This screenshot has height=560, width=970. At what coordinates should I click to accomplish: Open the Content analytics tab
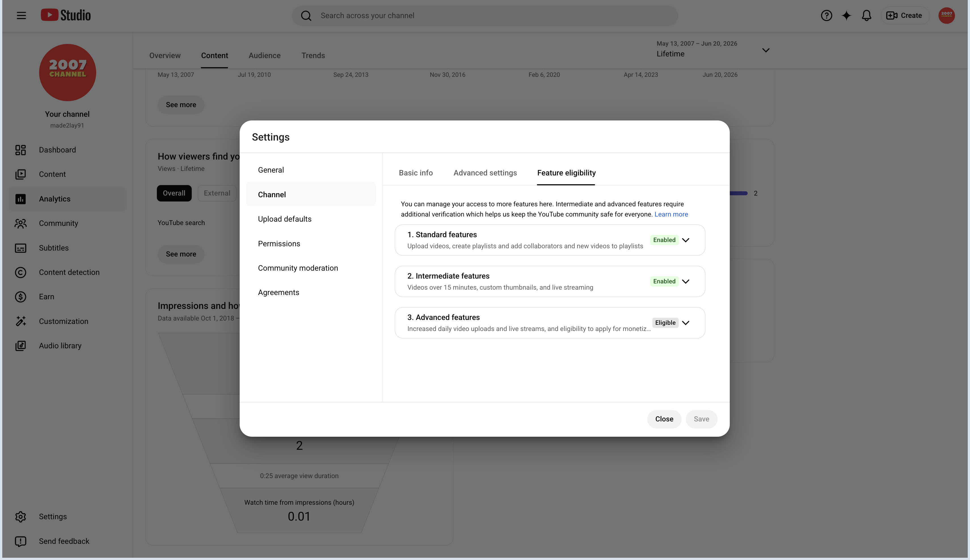click(x=214, y=55)
